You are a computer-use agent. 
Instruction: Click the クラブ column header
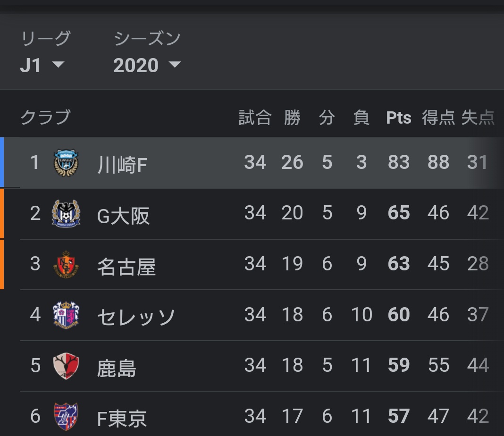coord(45,117)
